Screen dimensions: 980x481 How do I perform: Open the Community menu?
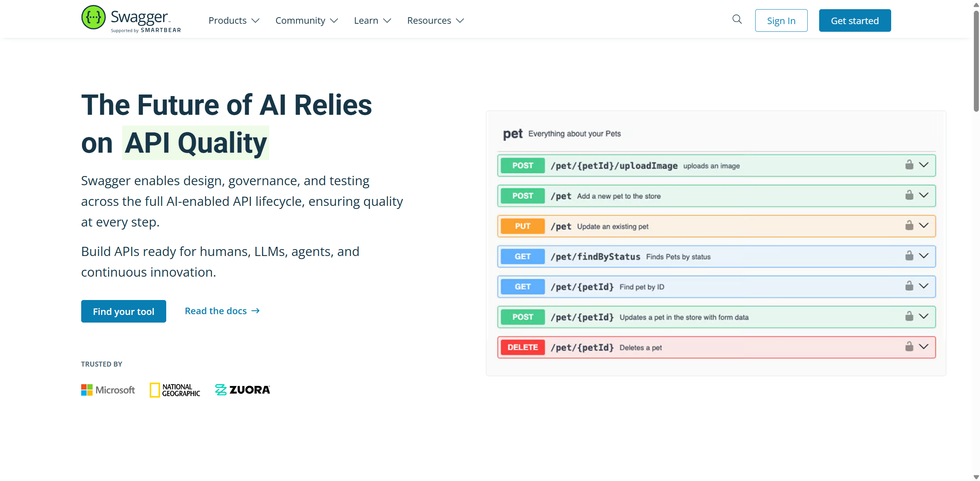[x=306, y=21]
